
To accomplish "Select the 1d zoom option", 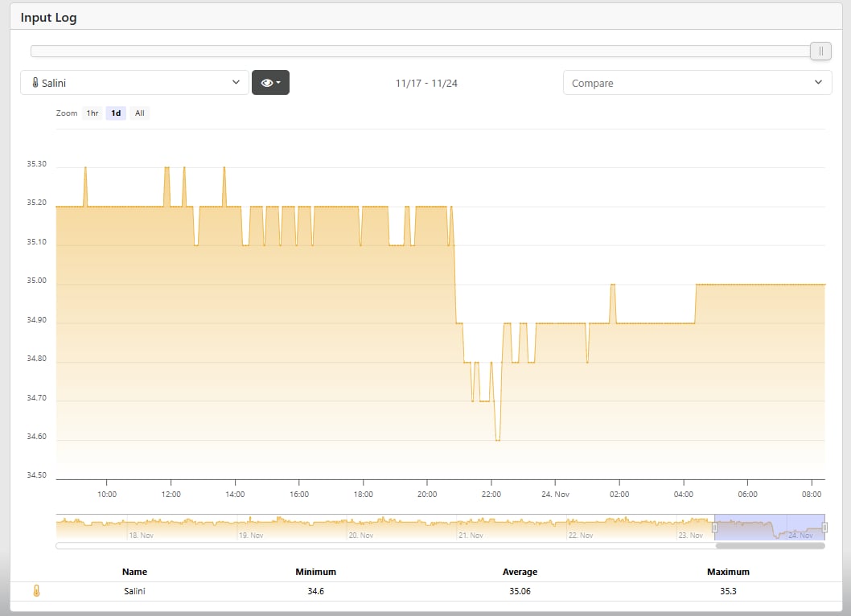I will pyautogui.click(x=116, y=113).
